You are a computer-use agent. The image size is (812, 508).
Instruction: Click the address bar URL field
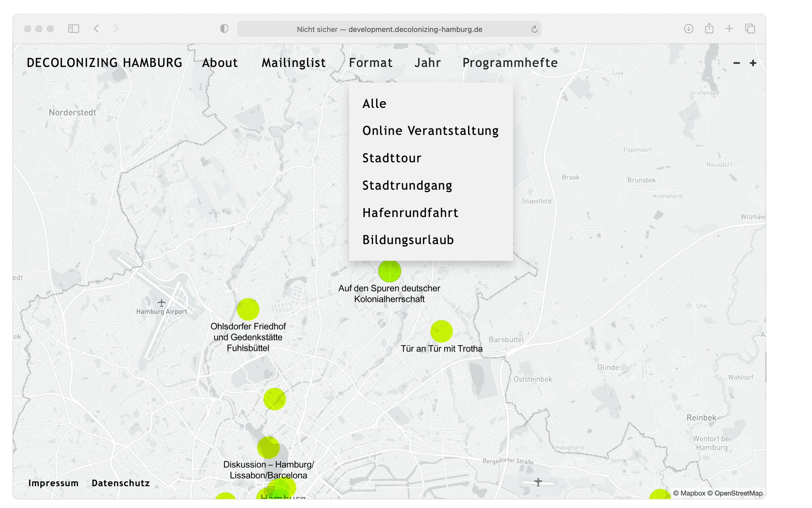pyautogui.click(x=389, y=29)
